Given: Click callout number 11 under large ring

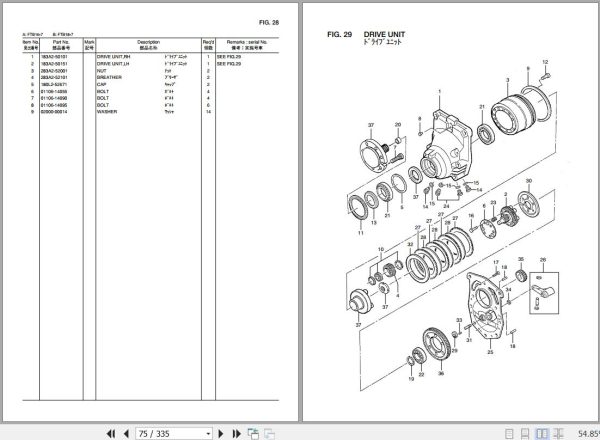Looking at the screenshot, I should click(x=360, y=233).
